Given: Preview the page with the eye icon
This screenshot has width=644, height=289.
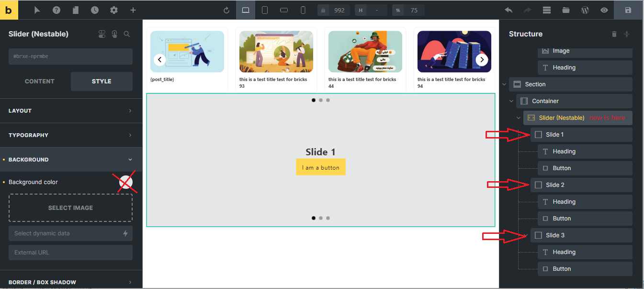Looking at the screenshot, I should point(604,10).
